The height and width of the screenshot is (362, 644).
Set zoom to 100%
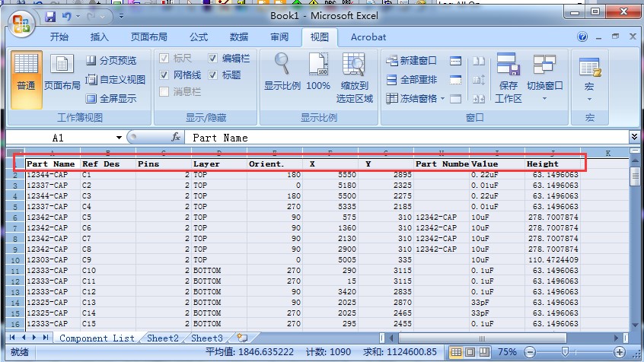pyautogui.click(x=318, y=71)
